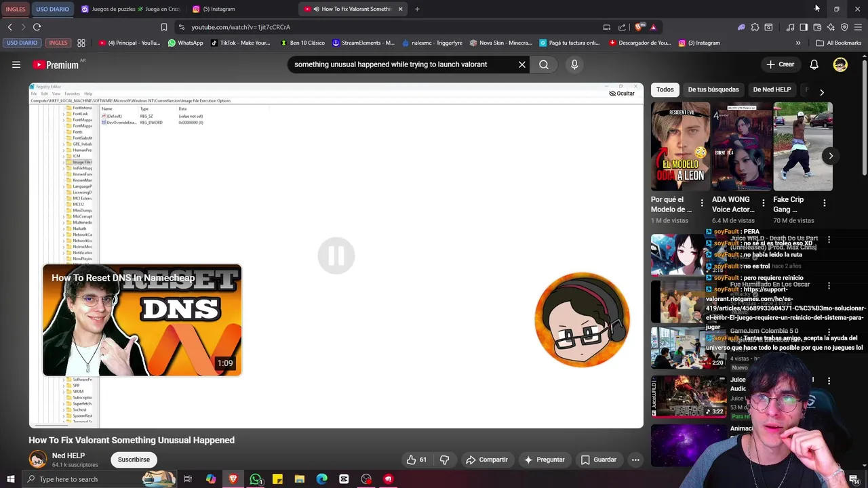Clear the YouTube search query
The height and width of the screenshot is (488, 868).
coord(522,64)
